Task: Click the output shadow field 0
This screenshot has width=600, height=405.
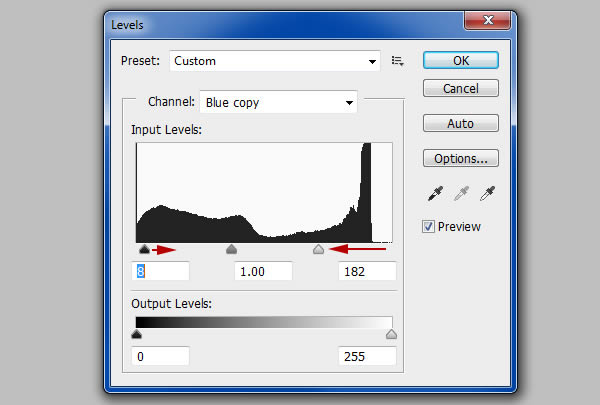Action: 160,356
